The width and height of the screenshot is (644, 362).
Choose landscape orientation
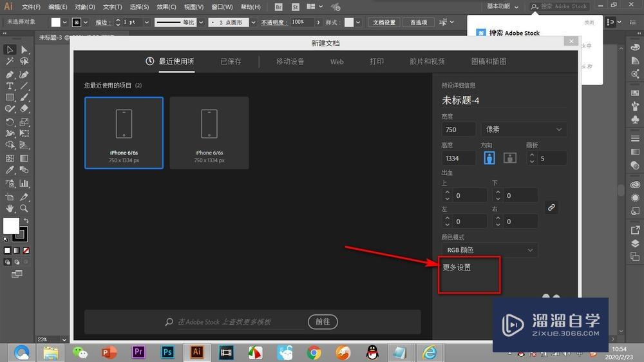[509, 158]
